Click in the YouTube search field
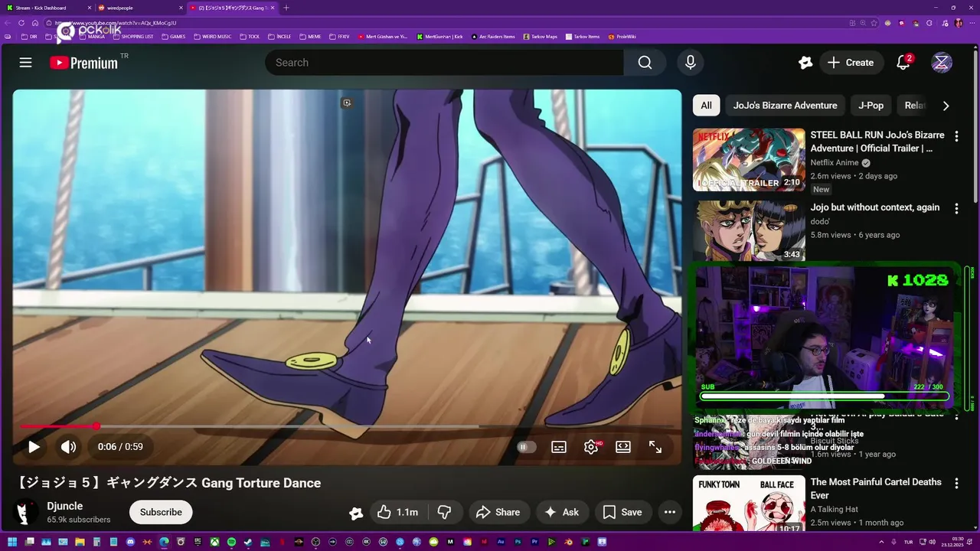980x551 pixels. pyautogui.click(x=444, y=63)
